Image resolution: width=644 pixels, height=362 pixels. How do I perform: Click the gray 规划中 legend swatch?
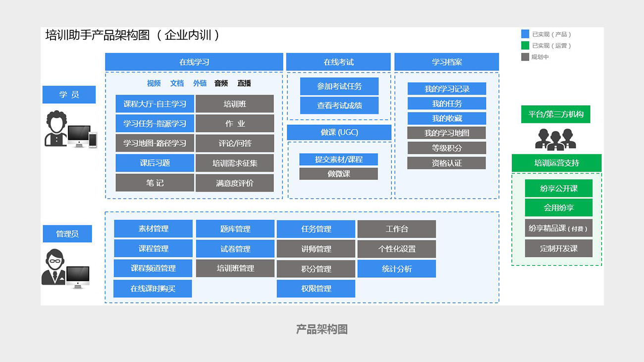coord(525,57)
